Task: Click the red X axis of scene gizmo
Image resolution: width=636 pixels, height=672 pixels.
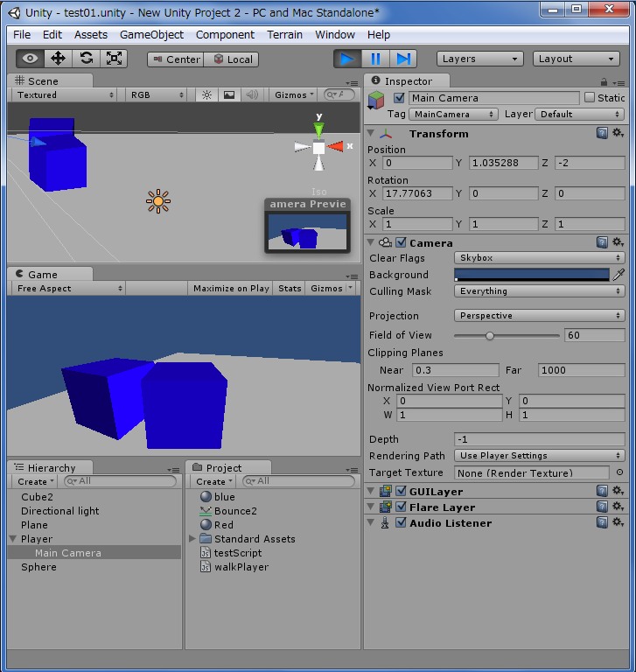Action: click(336, 147)
